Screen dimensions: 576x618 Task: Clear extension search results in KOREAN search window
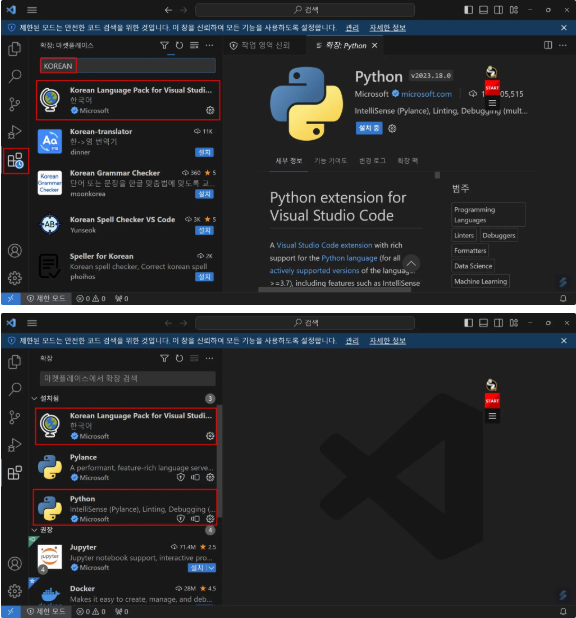click(194, 45)
